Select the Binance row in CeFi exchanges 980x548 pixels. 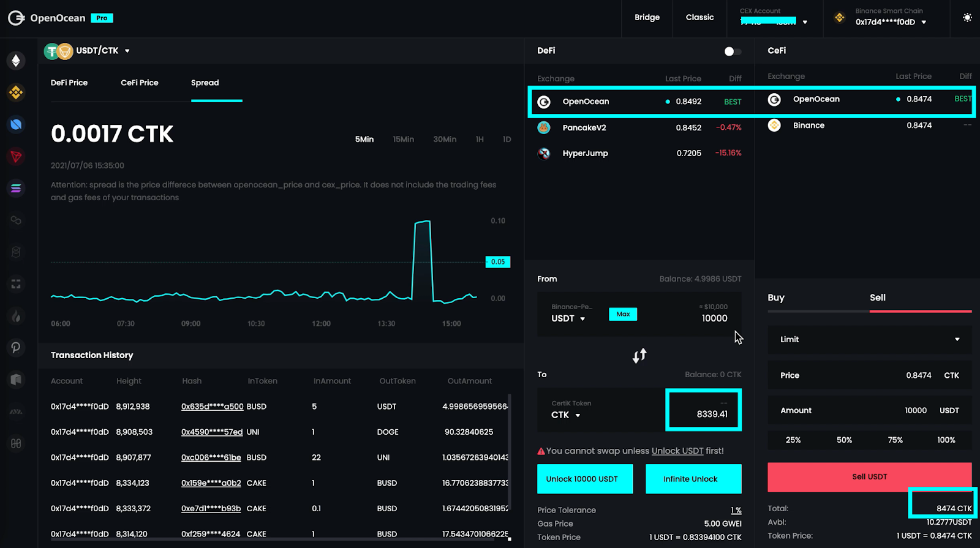coord(870,125)
